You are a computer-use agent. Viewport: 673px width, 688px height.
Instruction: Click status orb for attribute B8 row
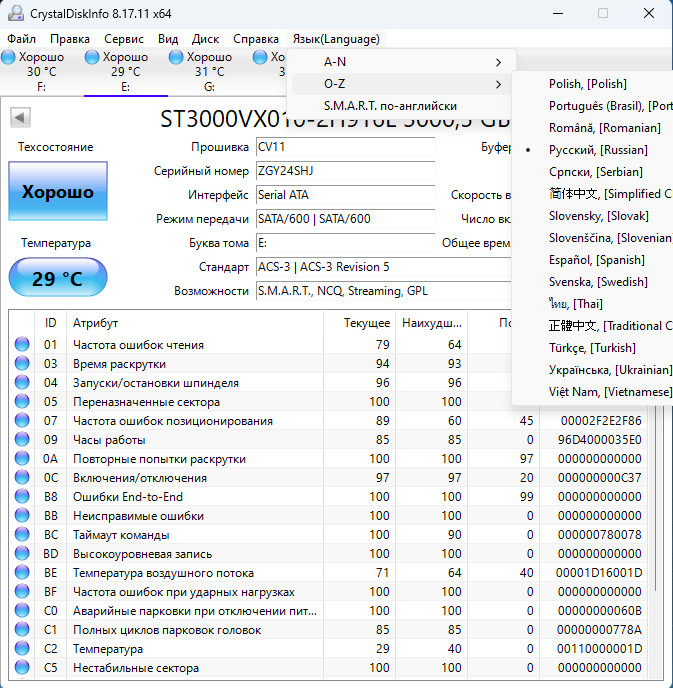point(22,497)
